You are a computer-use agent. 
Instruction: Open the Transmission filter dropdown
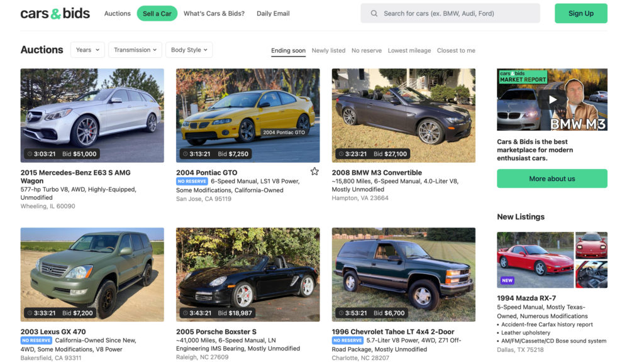pos(135,49)
